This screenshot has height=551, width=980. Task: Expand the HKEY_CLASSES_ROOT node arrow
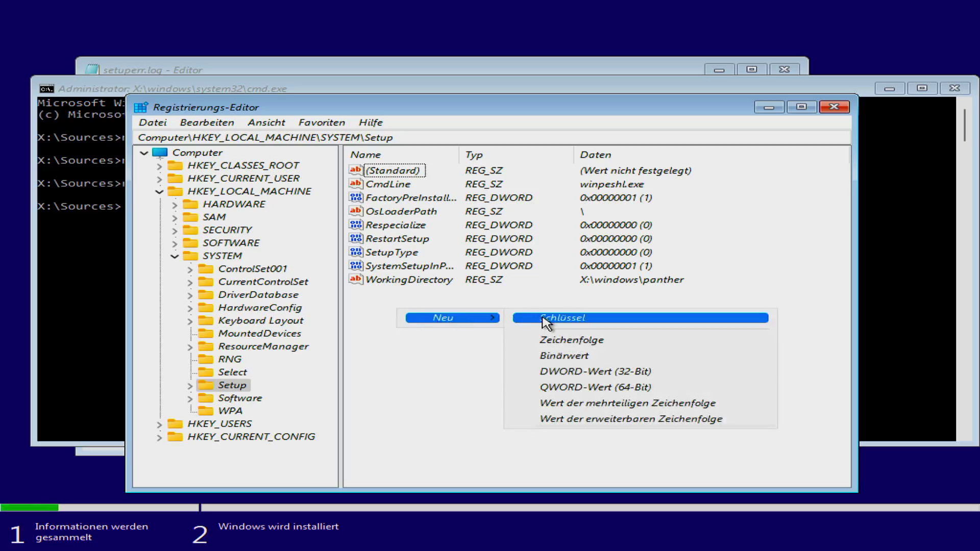tap(159, 166)
